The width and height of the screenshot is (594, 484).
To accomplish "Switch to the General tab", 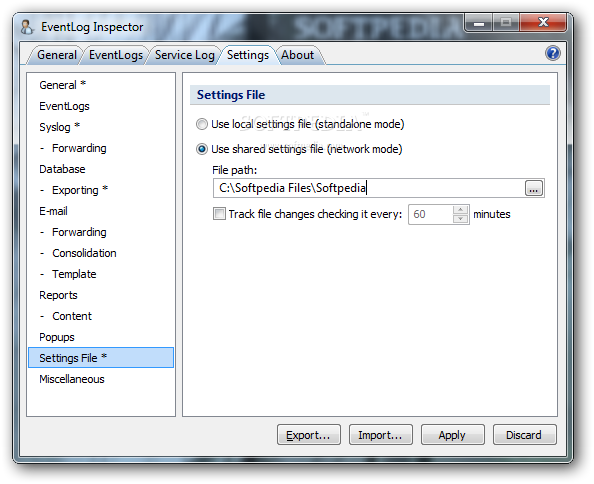I will tap(57, 55).
